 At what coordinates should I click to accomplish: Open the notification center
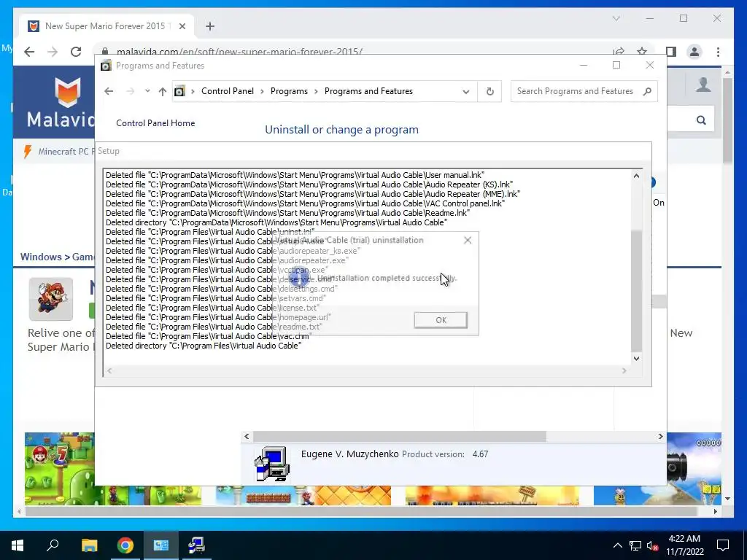[723, 545]
